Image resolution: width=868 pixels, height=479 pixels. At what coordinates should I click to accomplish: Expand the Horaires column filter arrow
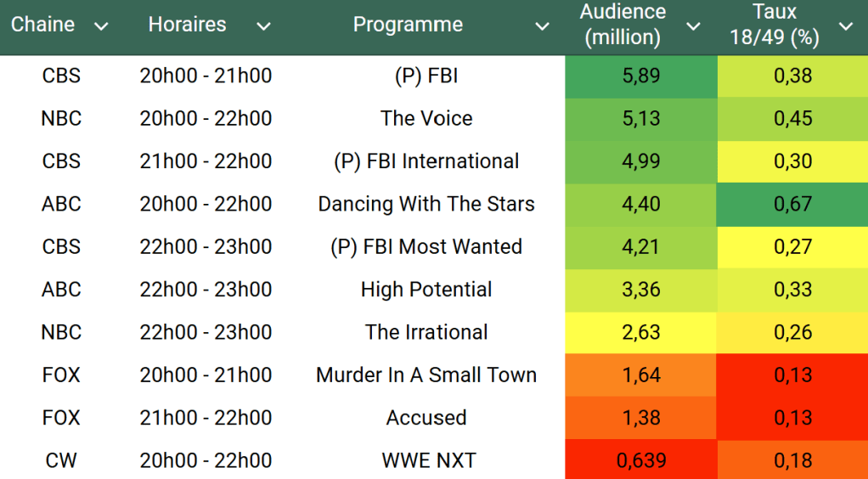pyautogui.click(x=263, y=27)
